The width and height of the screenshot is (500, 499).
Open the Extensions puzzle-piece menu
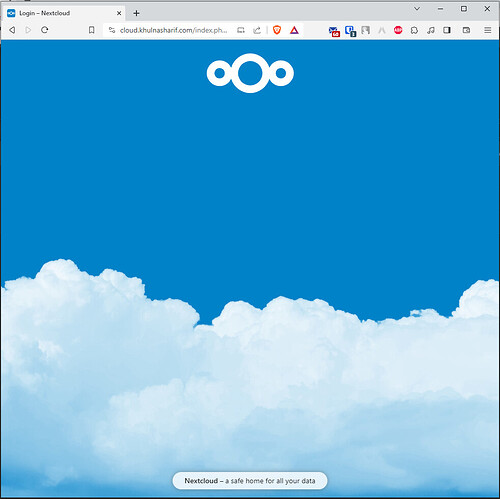414,30
